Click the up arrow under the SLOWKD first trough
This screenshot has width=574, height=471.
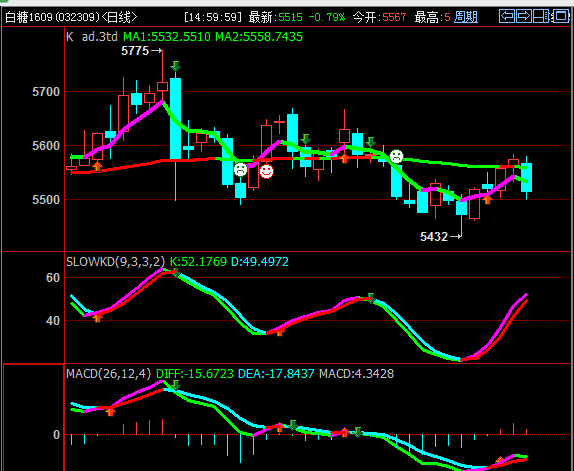[x=97, y=317]
